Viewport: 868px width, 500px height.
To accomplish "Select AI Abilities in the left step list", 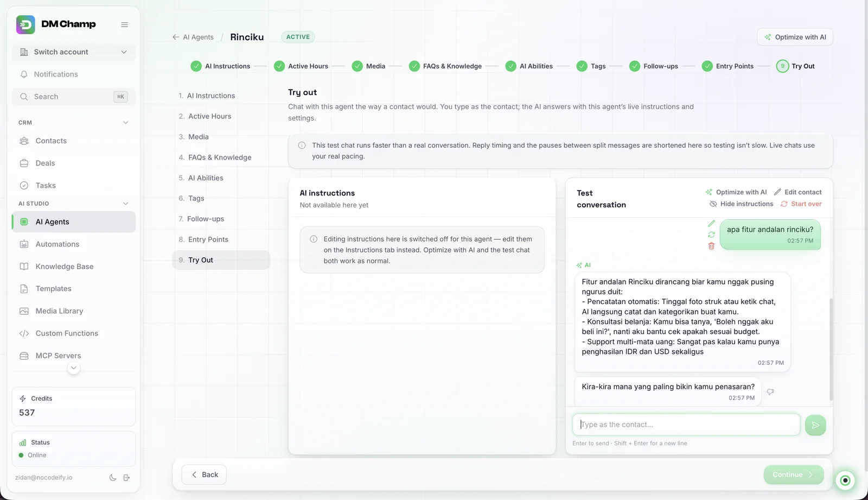I will [x=221, y=178].
